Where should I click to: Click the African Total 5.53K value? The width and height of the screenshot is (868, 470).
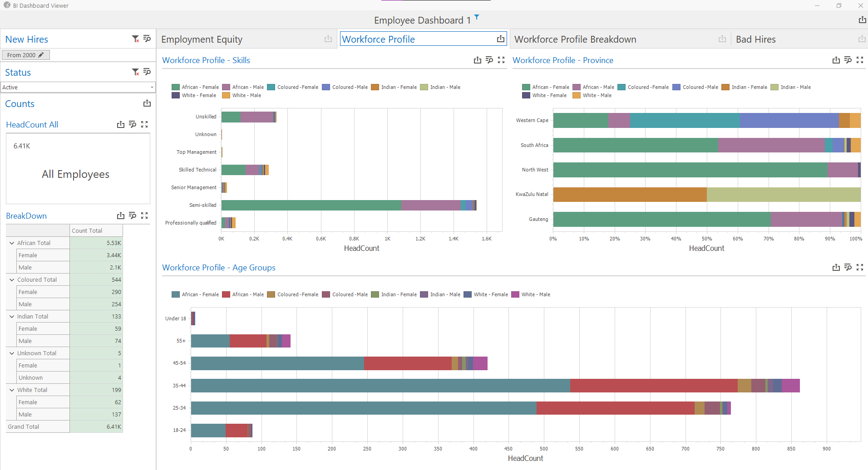(96, 243)
